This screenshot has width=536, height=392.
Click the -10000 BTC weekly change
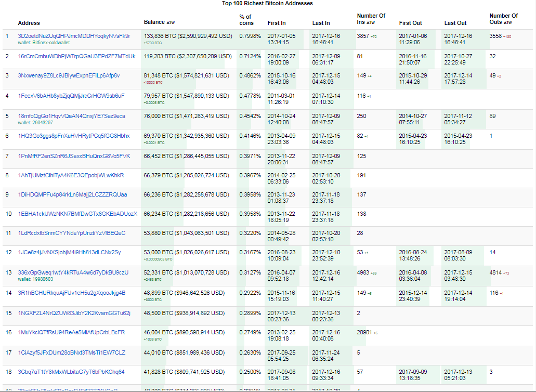[153, 82]
